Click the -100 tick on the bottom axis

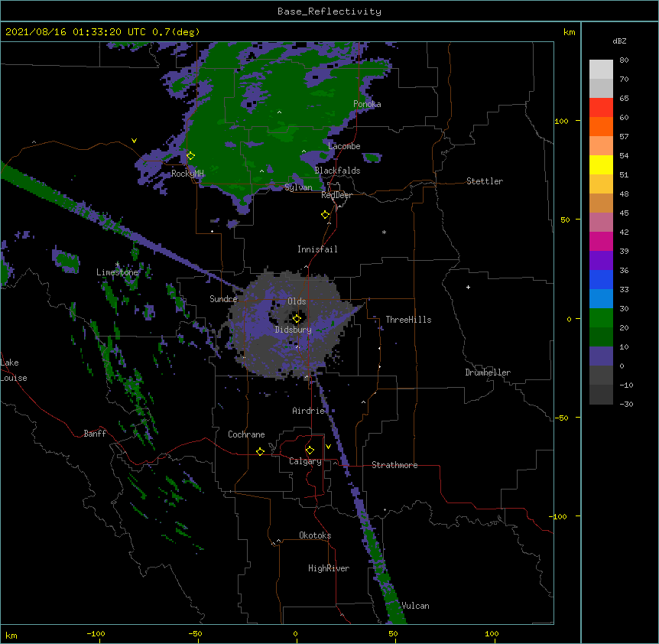[x=96, y=633]
